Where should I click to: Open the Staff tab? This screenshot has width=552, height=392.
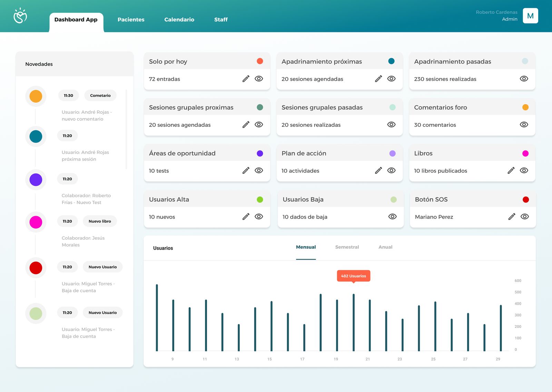tap(221, 20)
